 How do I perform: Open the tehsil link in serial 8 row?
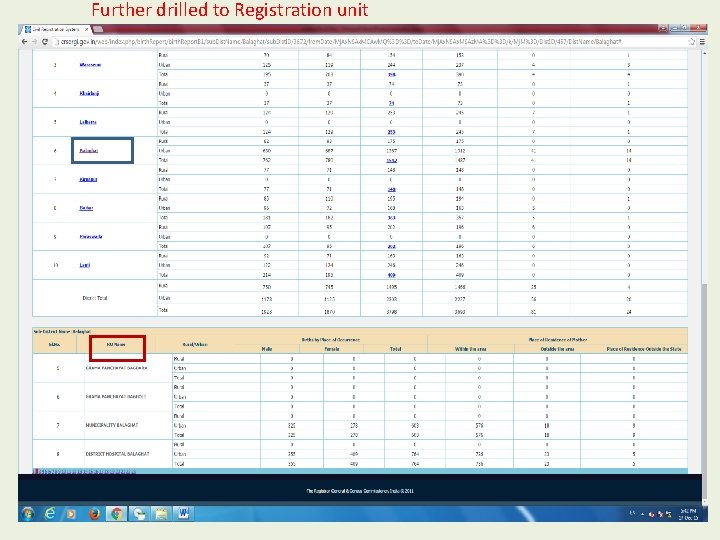[86, 208]
